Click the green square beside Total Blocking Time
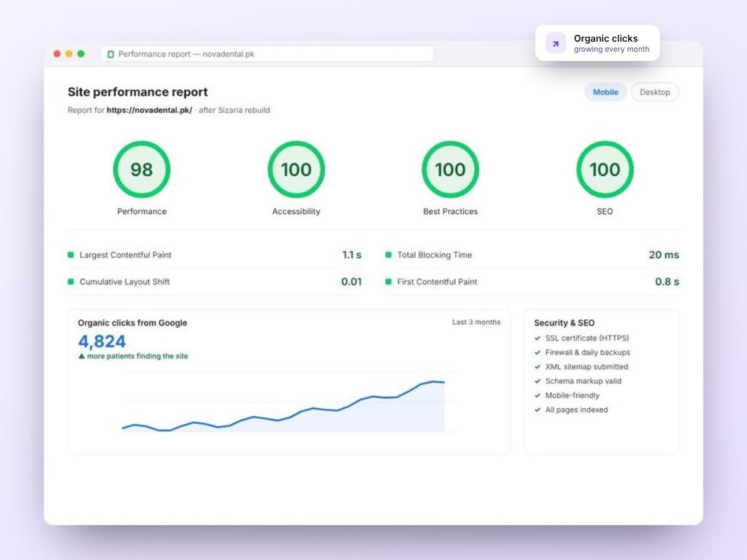This screenshot has height=560, width=747. tap(388, 254)
